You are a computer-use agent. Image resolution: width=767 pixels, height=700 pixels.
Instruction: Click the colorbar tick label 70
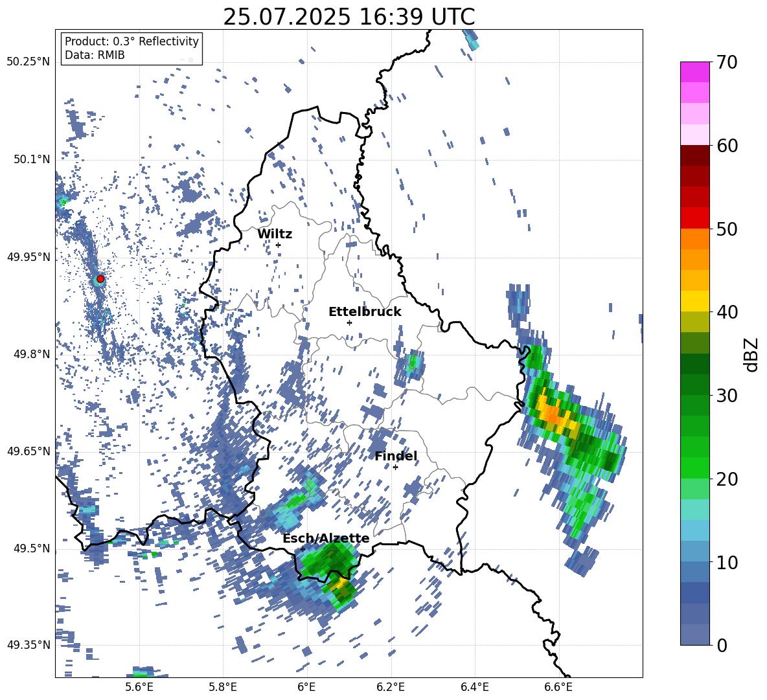[727, 63]
